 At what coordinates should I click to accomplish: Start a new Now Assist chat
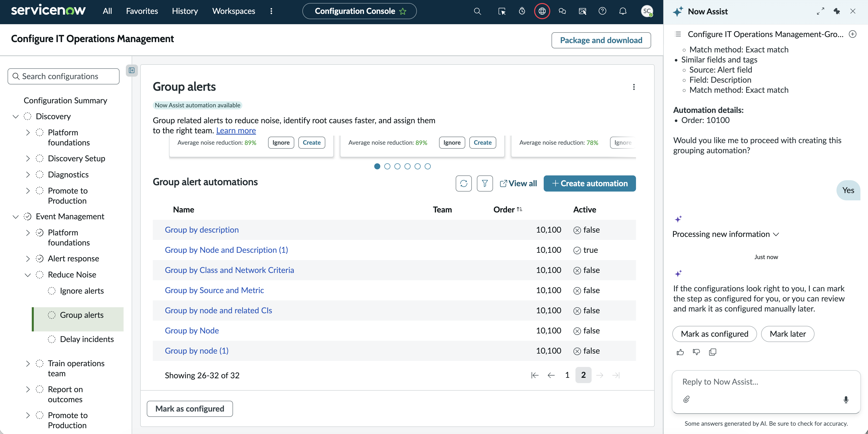pyautogui.click(x=853, y=34)
